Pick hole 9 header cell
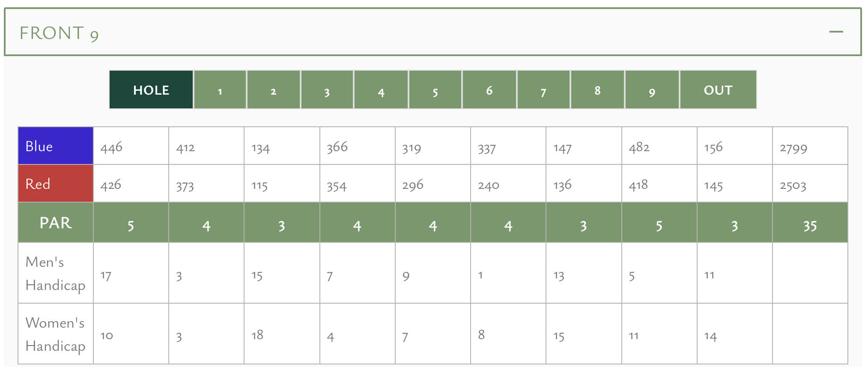Image resolution: width=868 pixels, height=367 pixels. coord(652,90)
